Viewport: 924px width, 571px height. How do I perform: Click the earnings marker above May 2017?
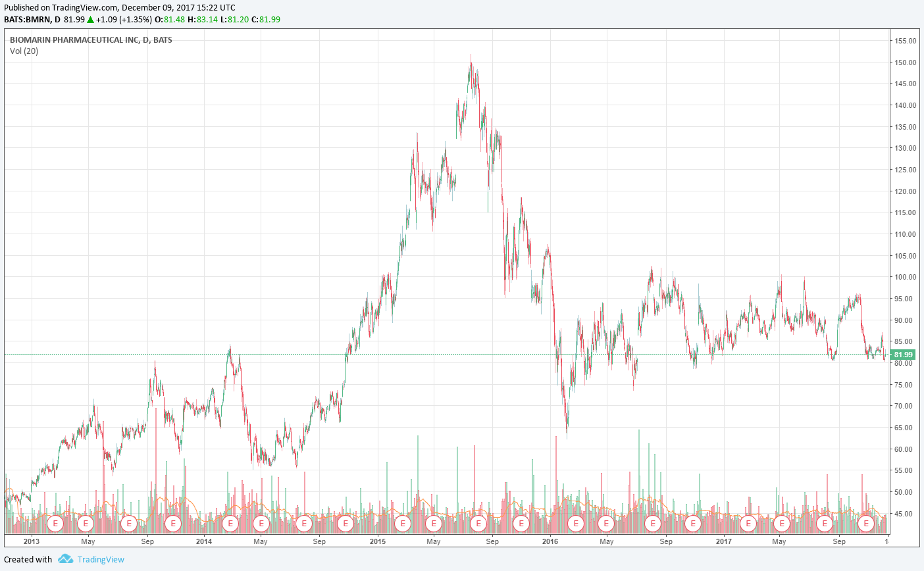click(781, 524)
